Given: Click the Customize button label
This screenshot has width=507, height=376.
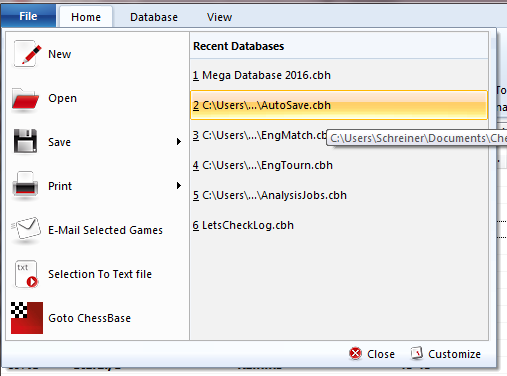Looking at the screenshot, I should (454, 354).
